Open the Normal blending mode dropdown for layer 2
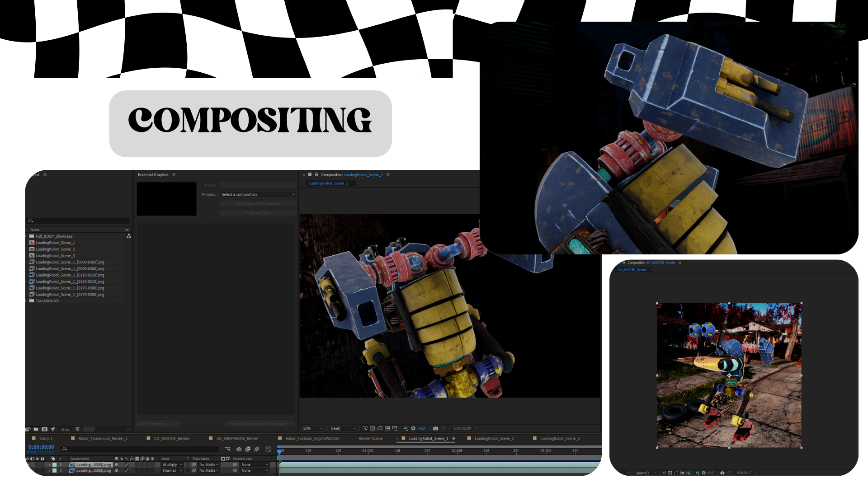Screen dimensions: 868x488 [172, 471]
